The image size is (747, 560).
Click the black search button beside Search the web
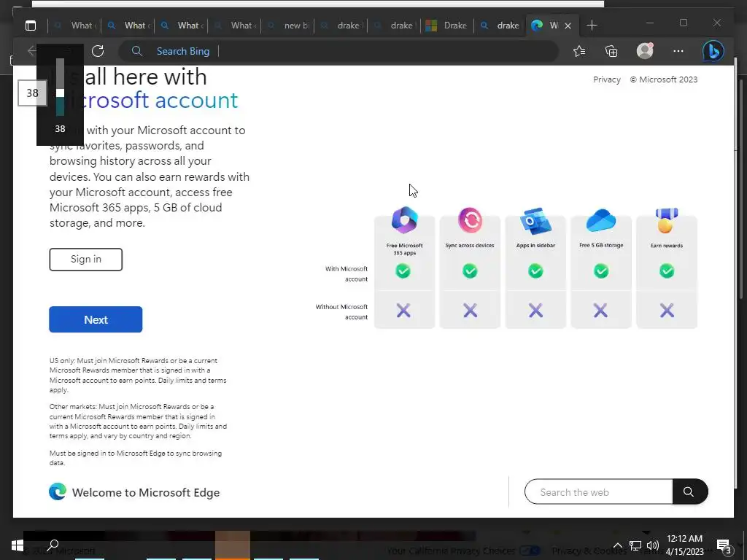click(x=689, y=491)
